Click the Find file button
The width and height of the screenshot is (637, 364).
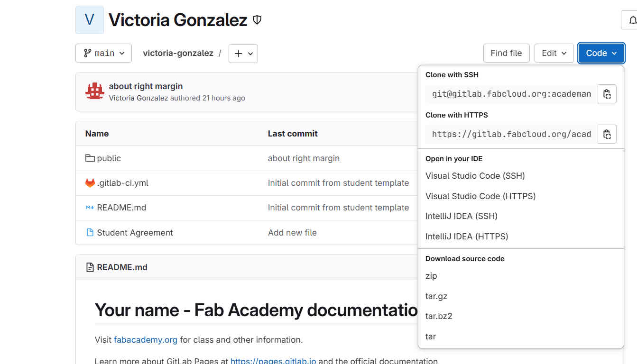(x=506, y=53)
